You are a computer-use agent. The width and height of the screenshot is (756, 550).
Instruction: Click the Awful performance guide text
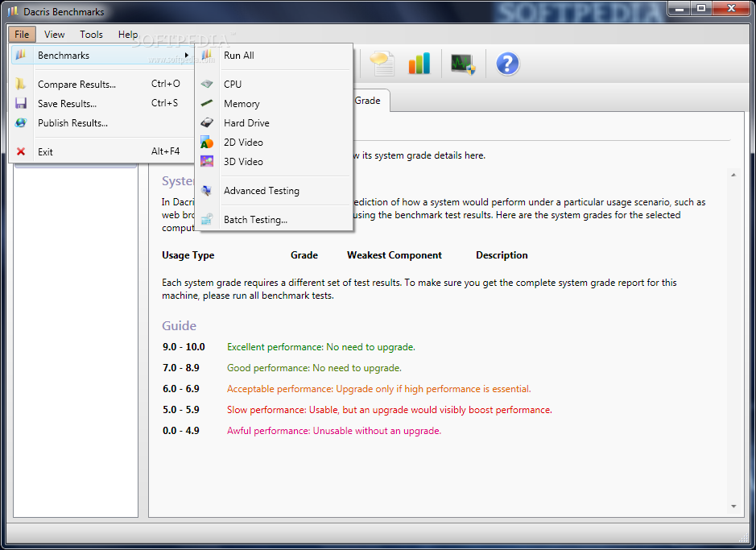333,431
